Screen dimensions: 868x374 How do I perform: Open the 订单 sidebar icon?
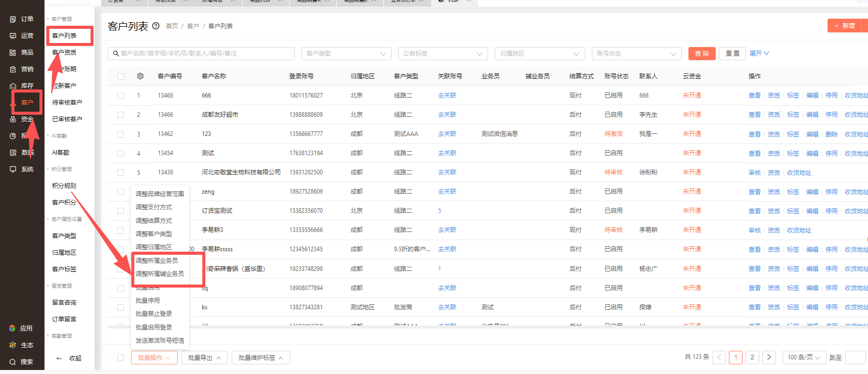pyautogui.click(x=13, y=19)
